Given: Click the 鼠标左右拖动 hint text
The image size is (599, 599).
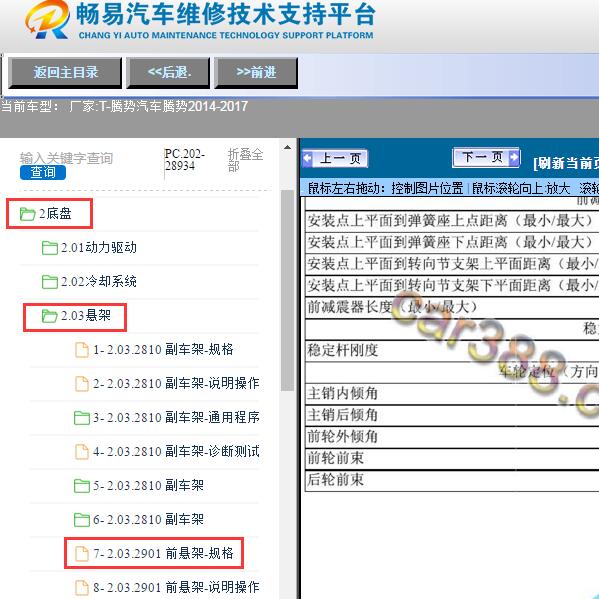Looking at the screenshot, I should tap(385, 188).
